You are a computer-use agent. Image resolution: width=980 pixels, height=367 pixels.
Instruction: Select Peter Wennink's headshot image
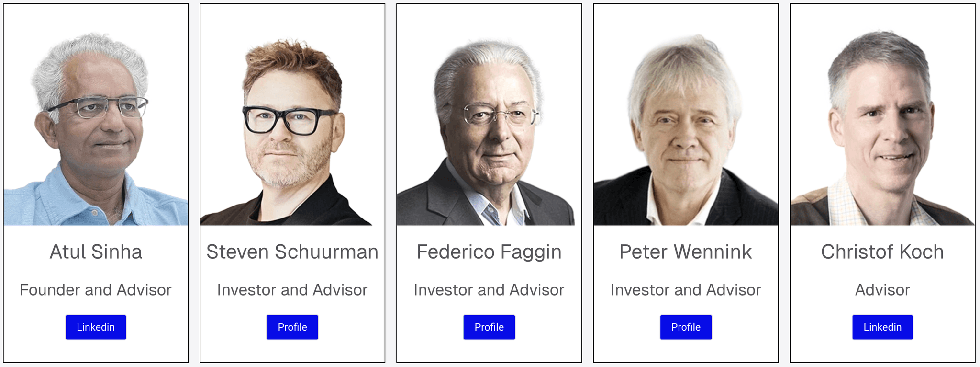pos(686,120)
